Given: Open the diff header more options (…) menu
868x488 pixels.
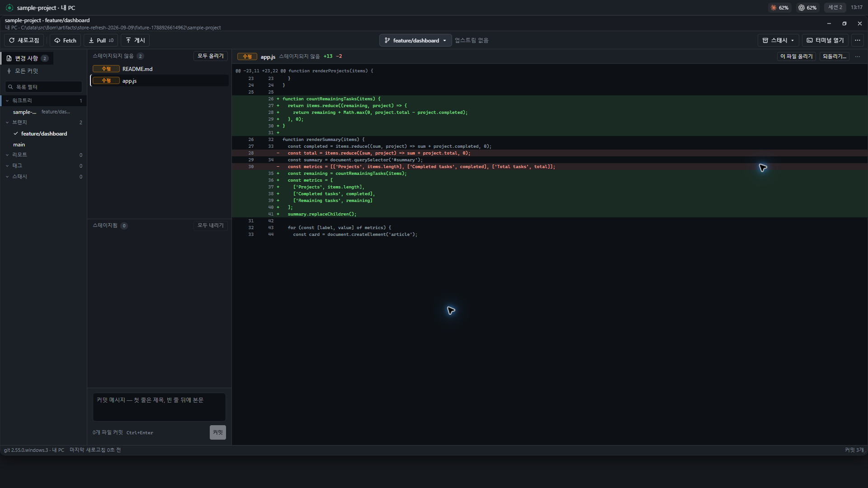Looking at the screenshot, I should coord(858,56).
